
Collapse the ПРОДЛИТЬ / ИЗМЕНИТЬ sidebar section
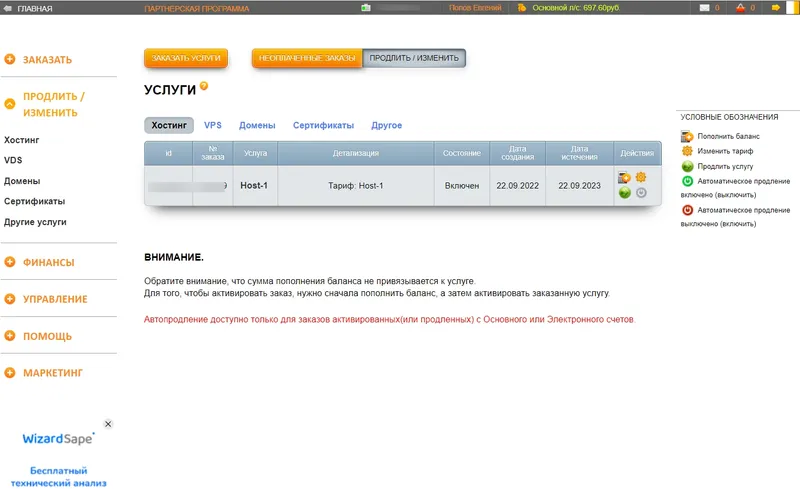click(x=54, y=104)
